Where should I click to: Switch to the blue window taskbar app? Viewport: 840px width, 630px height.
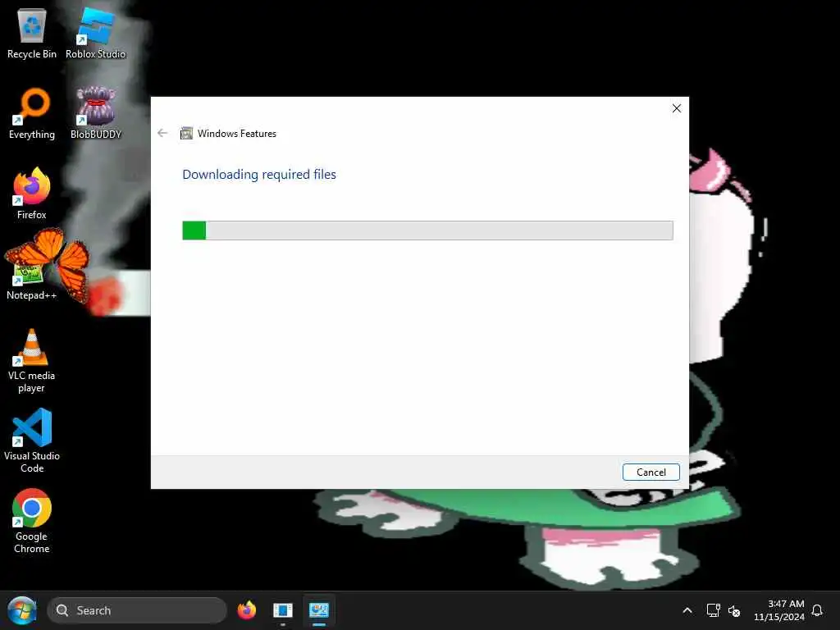point(283,610)
